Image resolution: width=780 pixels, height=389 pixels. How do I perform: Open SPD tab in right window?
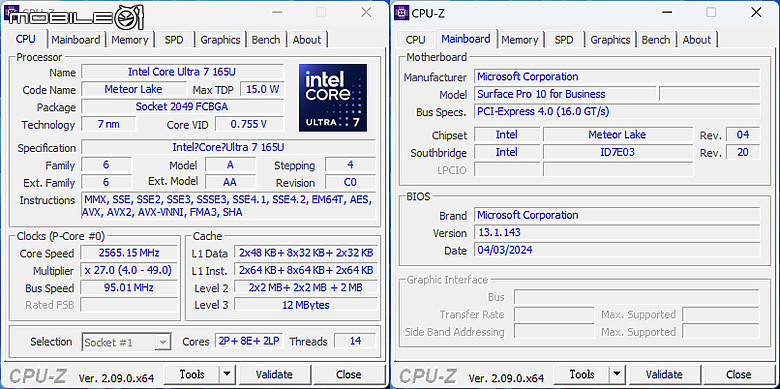click(x=564, y=40)
